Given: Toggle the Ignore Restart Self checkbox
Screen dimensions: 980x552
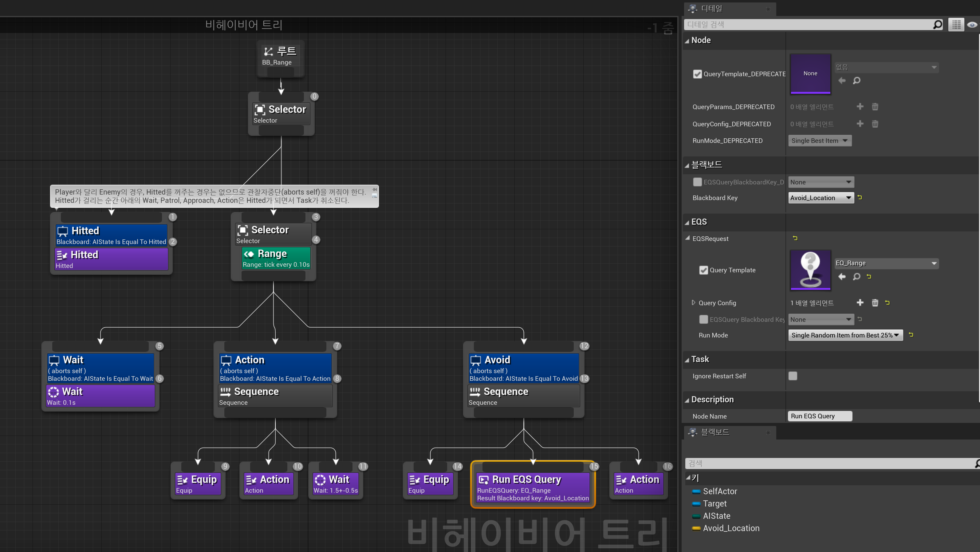Looking at the screenshot, I should [x=793, y=376].
